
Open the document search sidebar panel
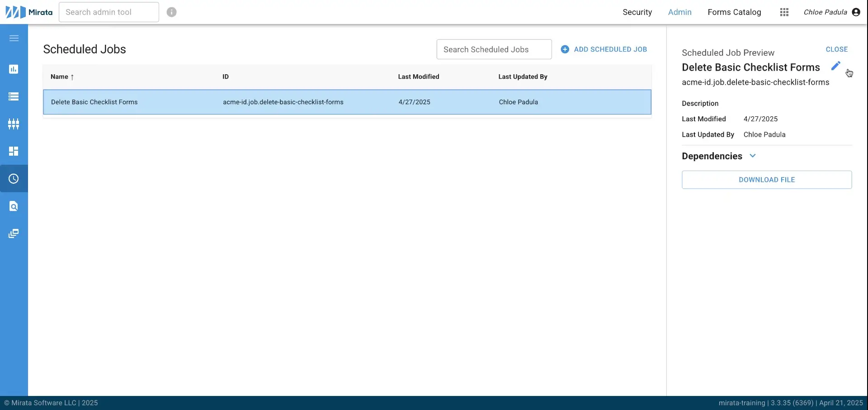(14, 206)
